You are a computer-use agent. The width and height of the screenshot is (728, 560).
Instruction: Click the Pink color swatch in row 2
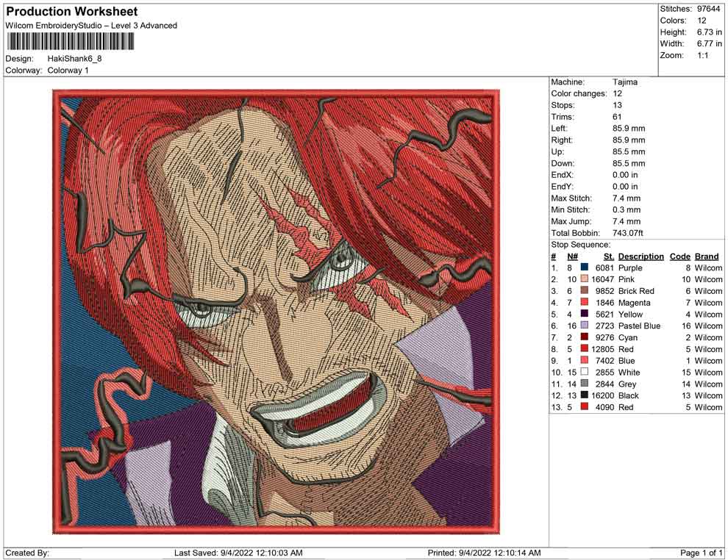[584, 279]
